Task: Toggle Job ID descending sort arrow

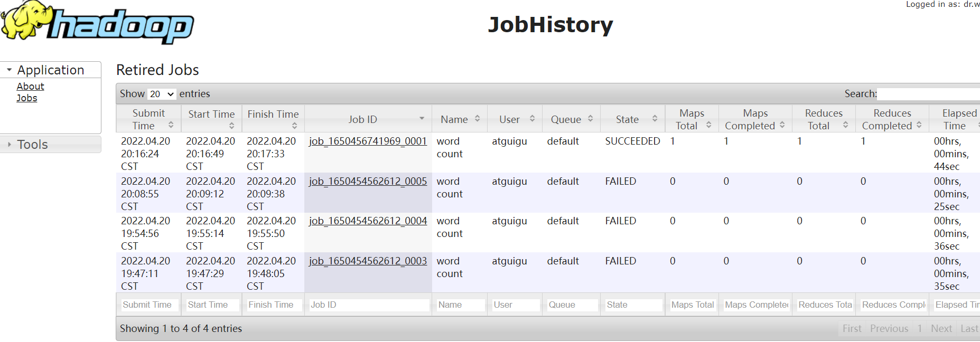Action: click(x=422, y=118)
